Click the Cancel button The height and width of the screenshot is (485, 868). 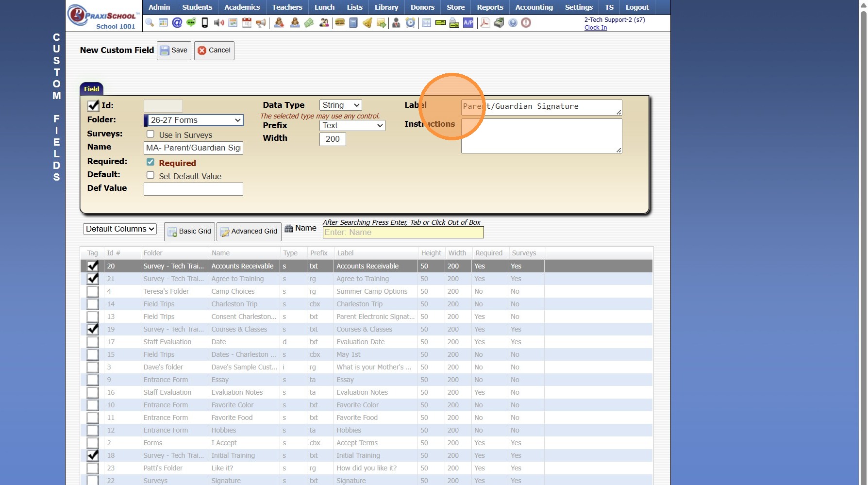pyautogui.click(x=214, y=50)
